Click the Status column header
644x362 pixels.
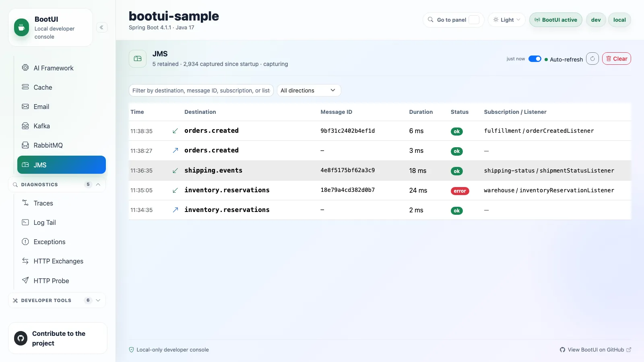[460, 112]
